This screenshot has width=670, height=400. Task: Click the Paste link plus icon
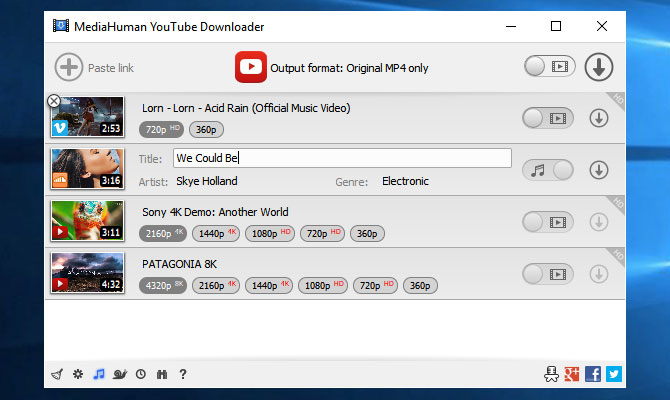pyautogui.click(x=69, y=67)
